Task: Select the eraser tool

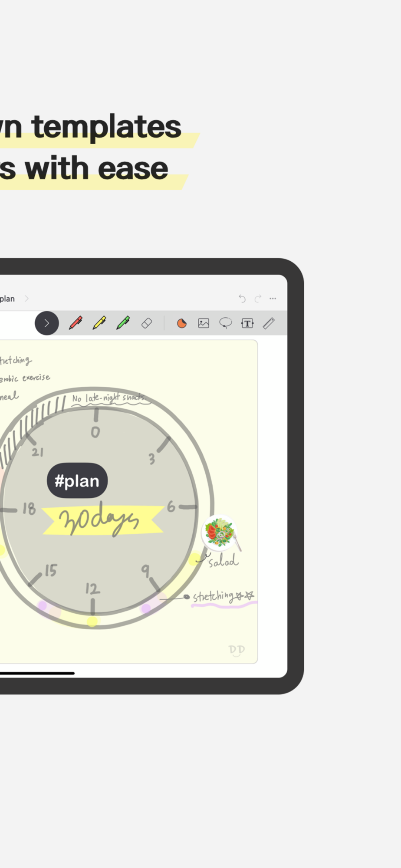Action: pyautogui.click(x=147, y=323)
